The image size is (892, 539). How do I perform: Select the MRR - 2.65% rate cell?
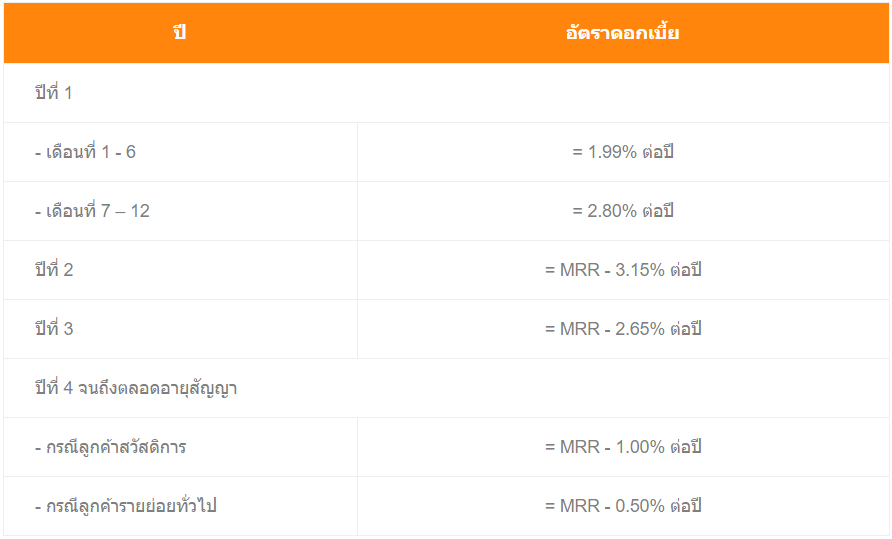[x=623, y=329]
